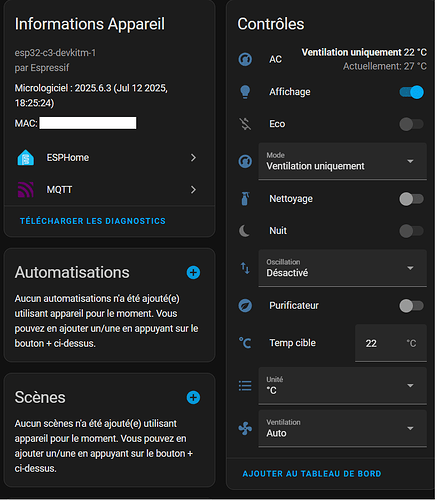The width and height of the screenshot is (438, 500).
Task: Click Télécharger les diagnostics
Action: [93, 222]
